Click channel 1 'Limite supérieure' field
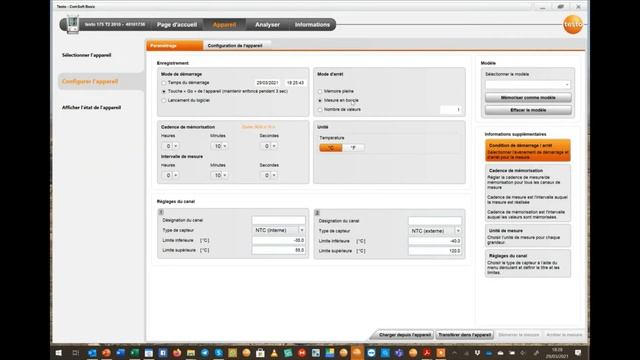The width and height of the screenshot is (640, 360). click(278, 250)
